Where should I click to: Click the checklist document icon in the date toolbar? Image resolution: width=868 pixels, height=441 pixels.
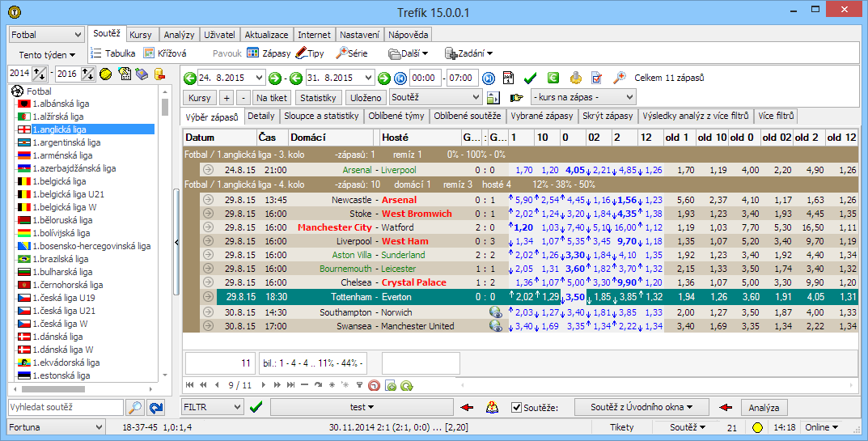[597, 78]
